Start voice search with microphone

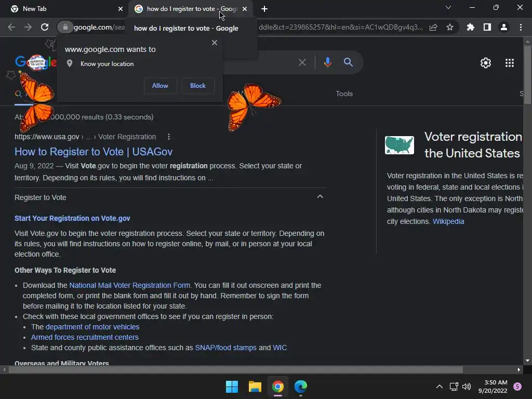[x=327, y=62]
